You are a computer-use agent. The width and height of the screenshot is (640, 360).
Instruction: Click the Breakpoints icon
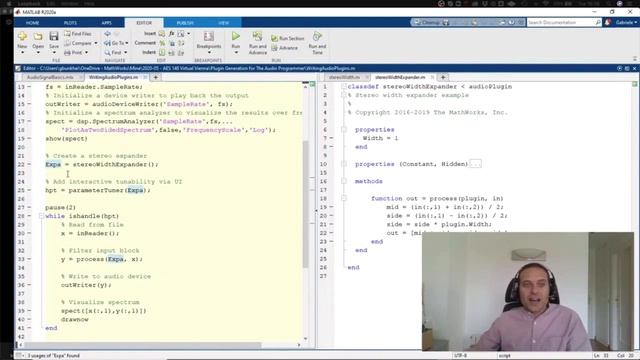209,37
